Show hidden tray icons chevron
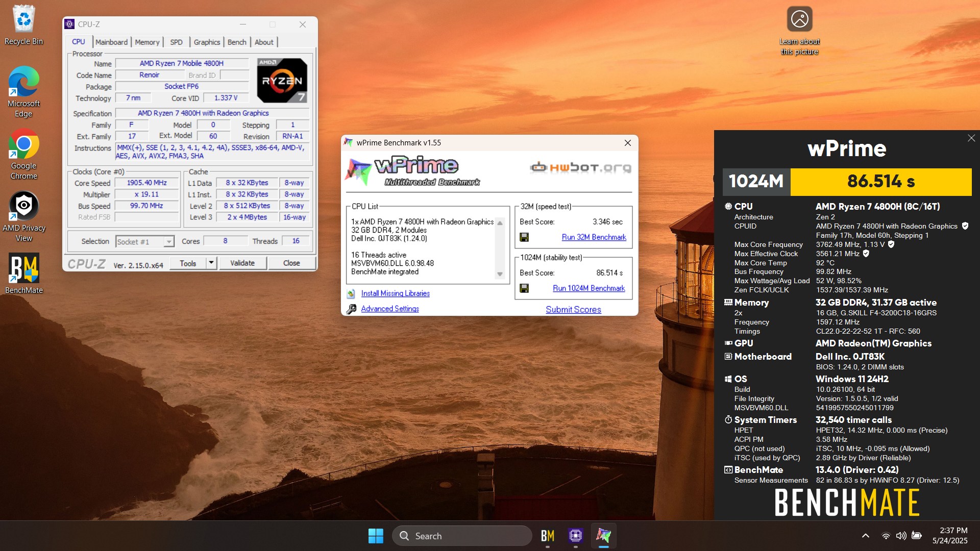Image resolution: width=980 pixels, height=551 pixels. click(x=866, y=536)
